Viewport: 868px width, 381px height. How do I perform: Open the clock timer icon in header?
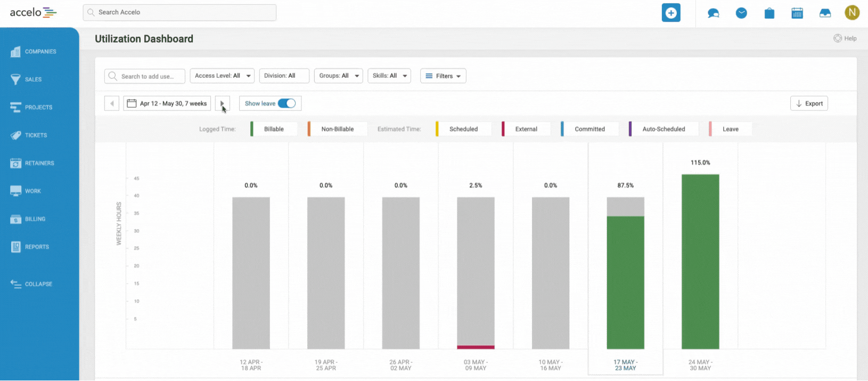(x=741, y=13)
